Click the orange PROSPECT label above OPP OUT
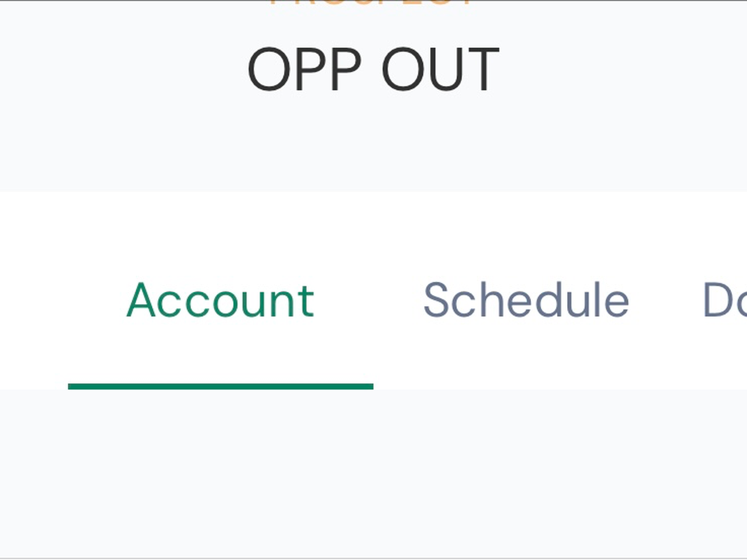 click(373, 3)
